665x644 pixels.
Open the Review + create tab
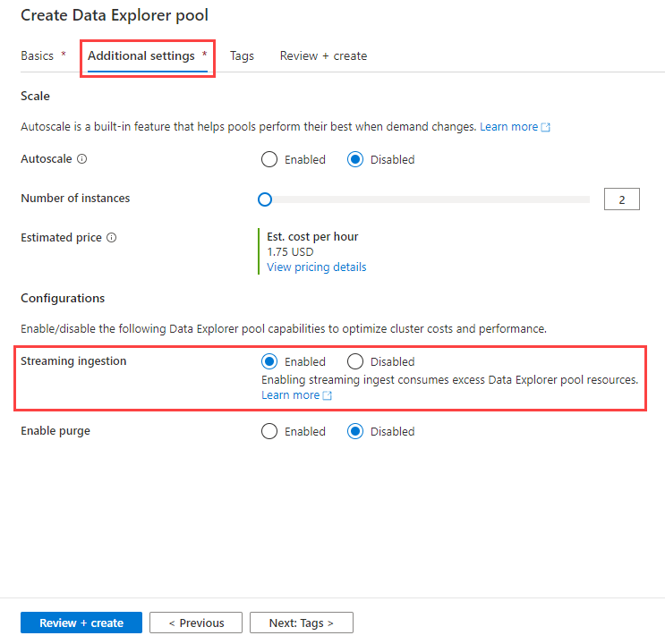(x=323, y=56)
